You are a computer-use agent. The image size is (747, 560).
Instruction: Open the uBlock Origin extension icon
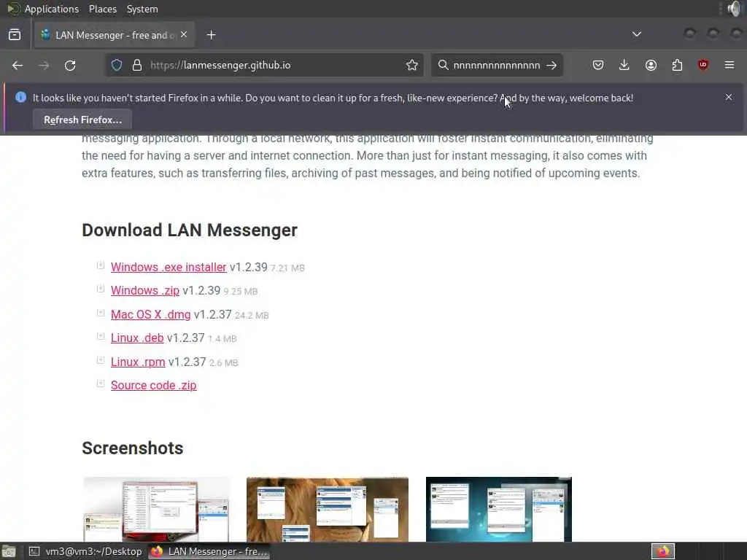[703, 65]
